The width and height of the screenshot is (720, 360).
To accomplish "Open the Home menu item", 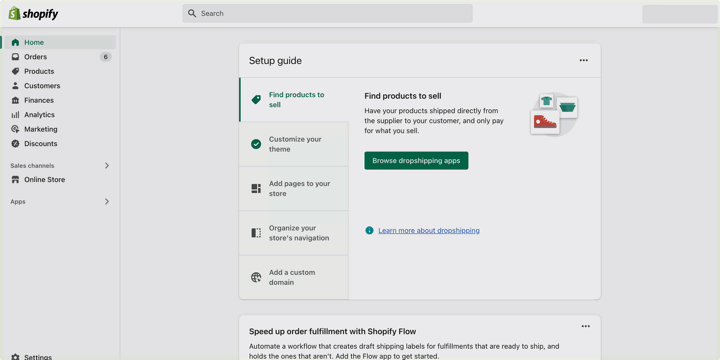I will pyautogui.click(x=60, y=42).
